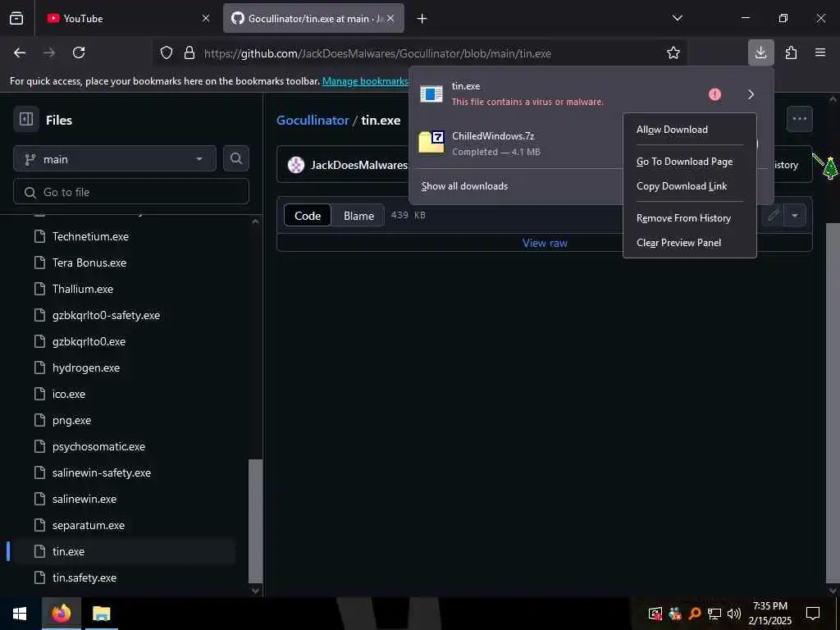840x630 pixels.
Task: Select Clear Preview Panel
Action: coord(678,243)
